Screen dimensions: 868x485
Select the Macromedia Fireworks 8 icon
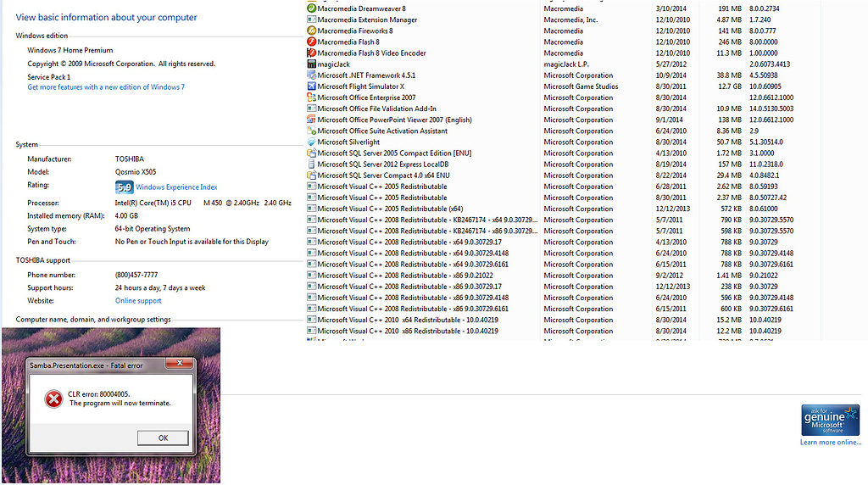pyautogui.click(x=311, y=31)
